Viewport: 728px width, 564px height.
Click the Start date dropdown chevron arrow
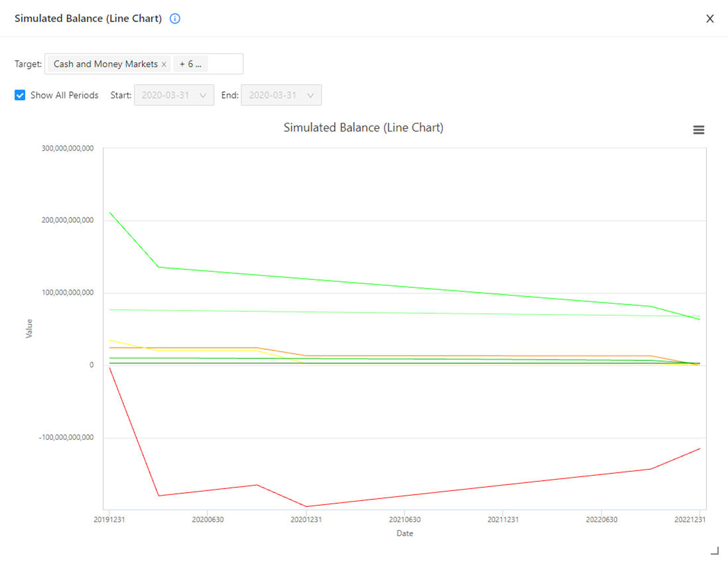(x=203, y=96)
